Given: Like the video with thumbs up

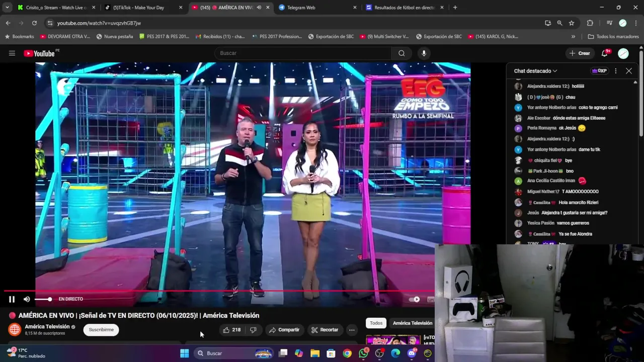Looking at the screenshot, I should (x=231, y=330).
